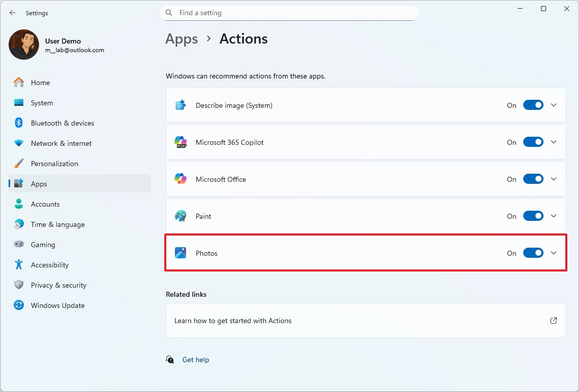Click the Gaming controller icon

[18, 244]
